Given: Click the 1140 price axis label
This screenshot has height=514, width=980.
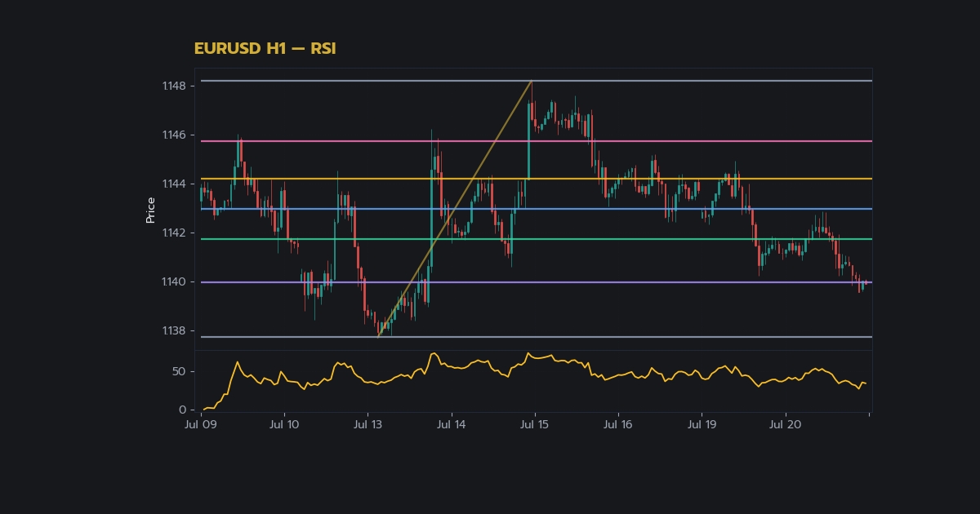Looking at the screenshot, I should (173, 281).
